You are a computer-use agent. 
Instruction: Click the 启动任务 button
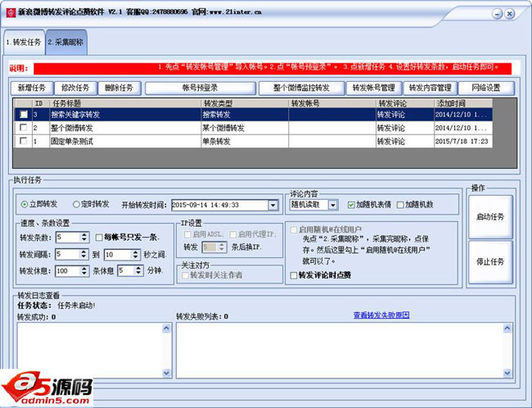click(490, 217)
